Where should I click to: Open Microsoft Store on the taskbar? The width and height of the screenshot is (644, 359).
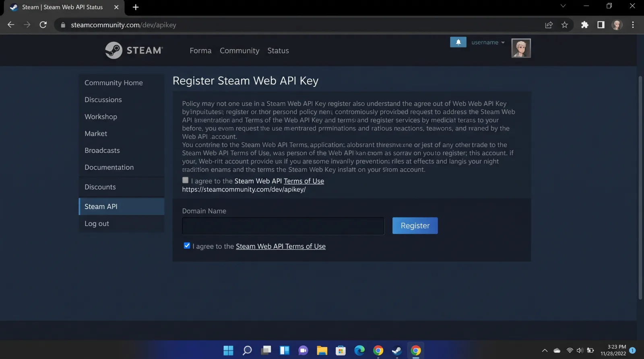(x=341, y=351)
